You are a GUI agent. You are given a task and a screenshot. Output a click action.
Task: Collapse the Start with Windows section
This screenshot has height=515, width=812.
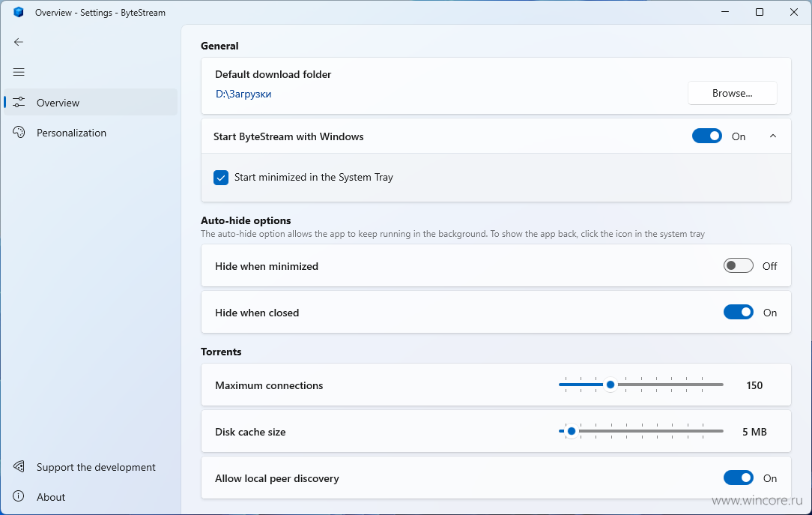point(772,136)
